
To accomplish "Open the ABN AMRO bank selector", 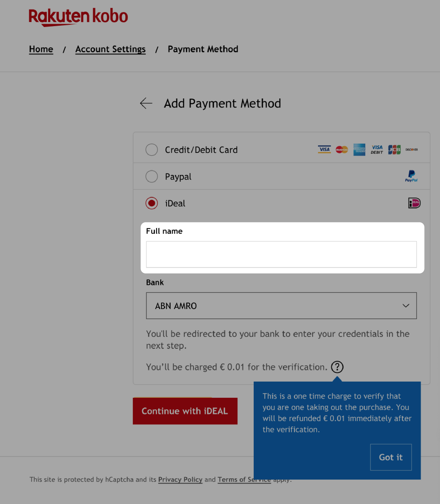I will coord(281,306).
